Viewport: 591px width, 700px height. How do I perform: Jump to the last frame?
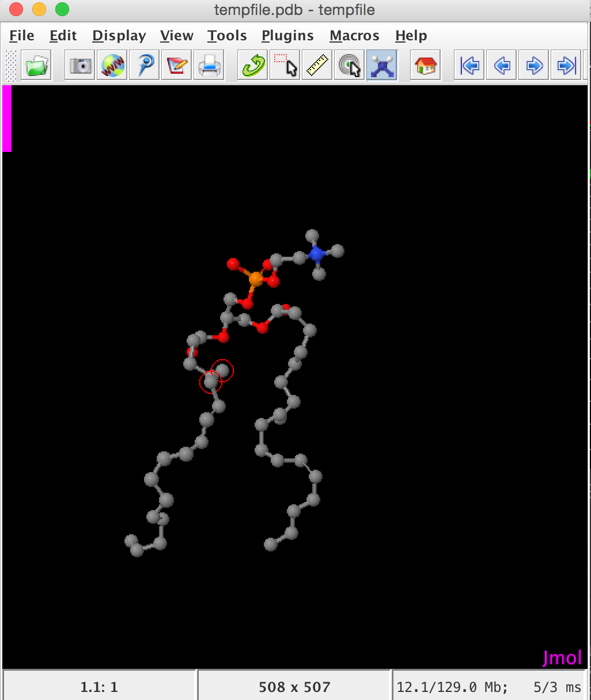tap(565, 65)
